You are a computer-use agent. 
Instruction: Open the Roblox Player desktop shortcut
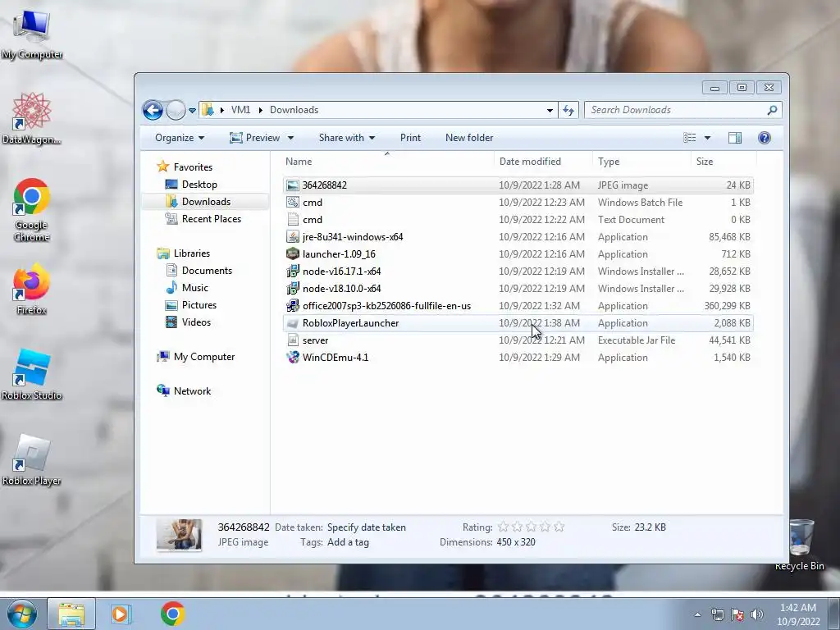(x=32, y=459)
